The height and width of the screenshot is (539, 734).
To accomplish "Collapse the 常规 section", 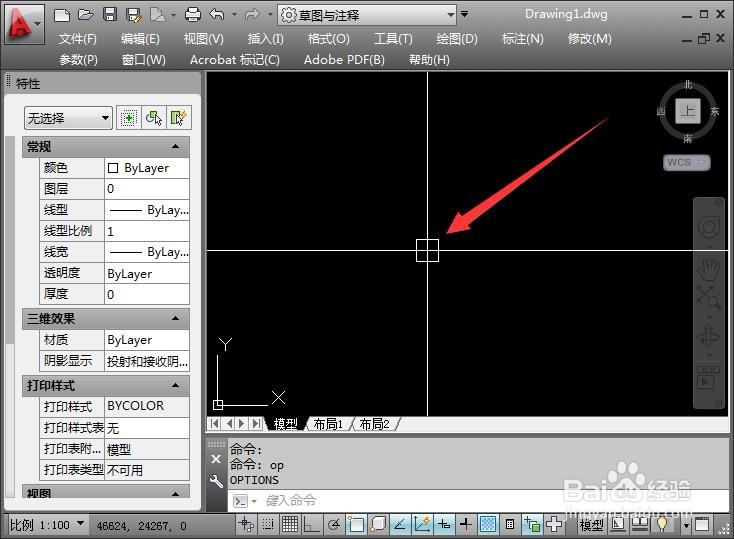I will [x=176, y=147].
